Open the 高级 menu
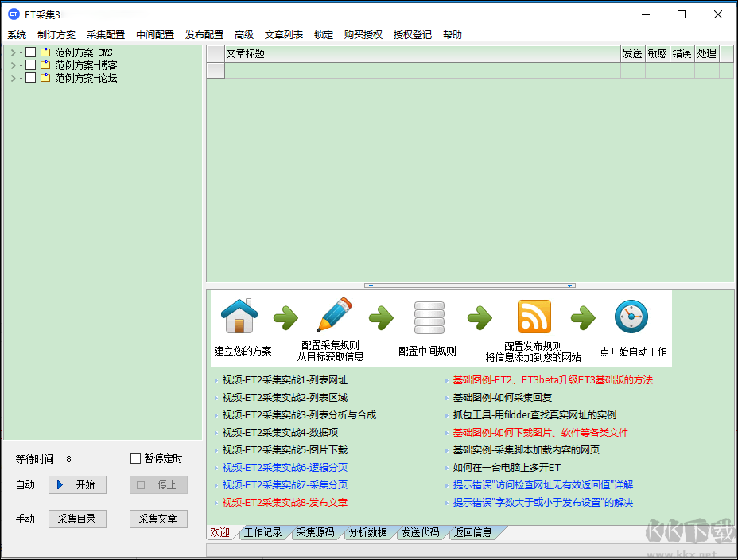738x560 pixels. pos(244,35)
